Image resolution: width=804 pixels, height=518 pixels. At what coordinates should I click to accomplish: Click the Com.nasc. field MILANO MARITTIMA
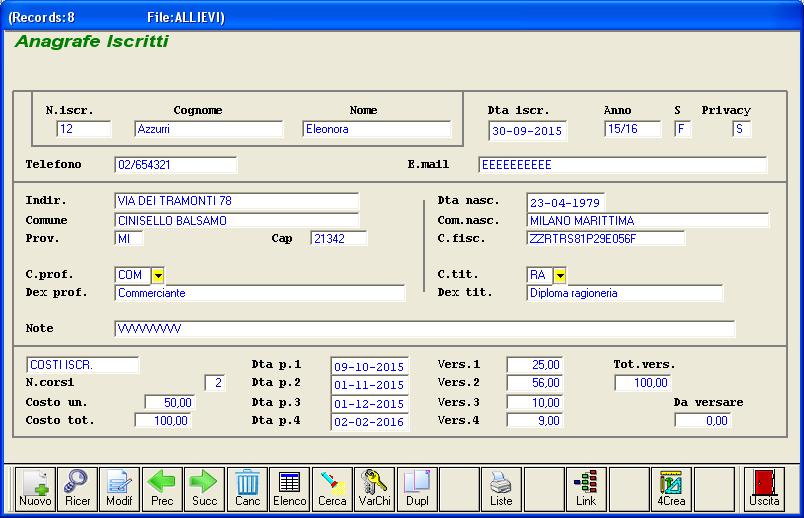648,221
